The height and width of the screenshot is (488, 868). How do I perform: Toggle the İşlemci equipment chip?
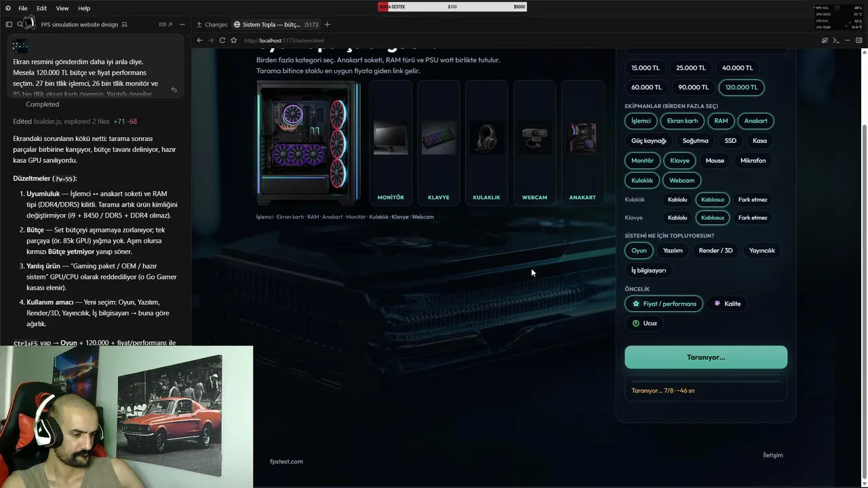click(x=641, y=121)
